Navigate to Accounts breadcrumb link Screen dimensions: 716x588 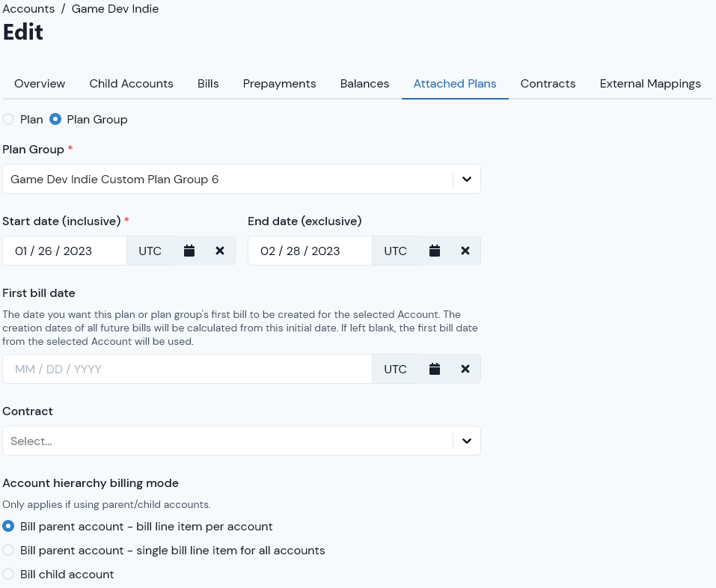28,9
